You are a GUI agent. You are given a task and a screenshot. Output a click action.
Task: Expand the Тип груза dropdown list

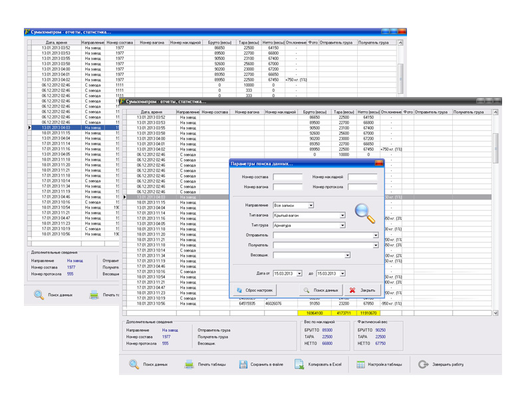click(x=342, y=225)
